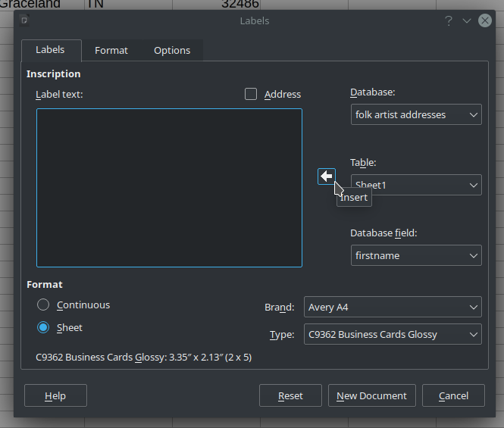Open the Brand dropdown
The image size is (504, 428).
(x=393, y=307)
